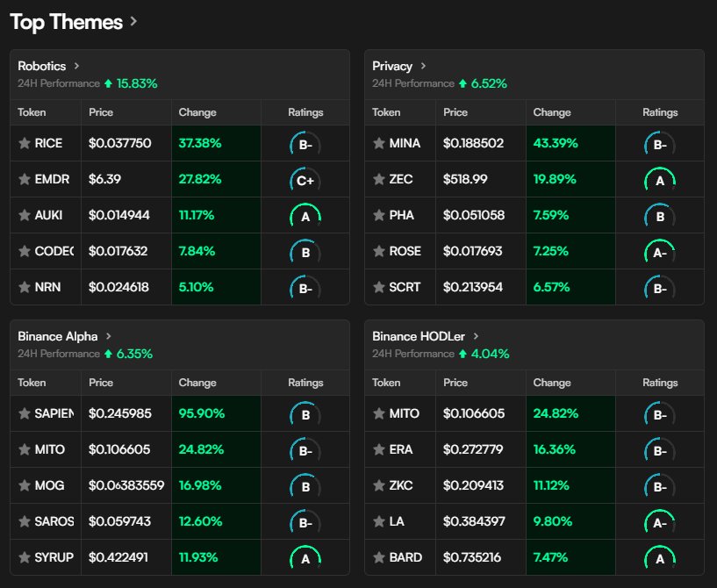Select BARD price $0.735216
Image resolution: width=717 pixels, height=588 pixels.
coord(472,558)
